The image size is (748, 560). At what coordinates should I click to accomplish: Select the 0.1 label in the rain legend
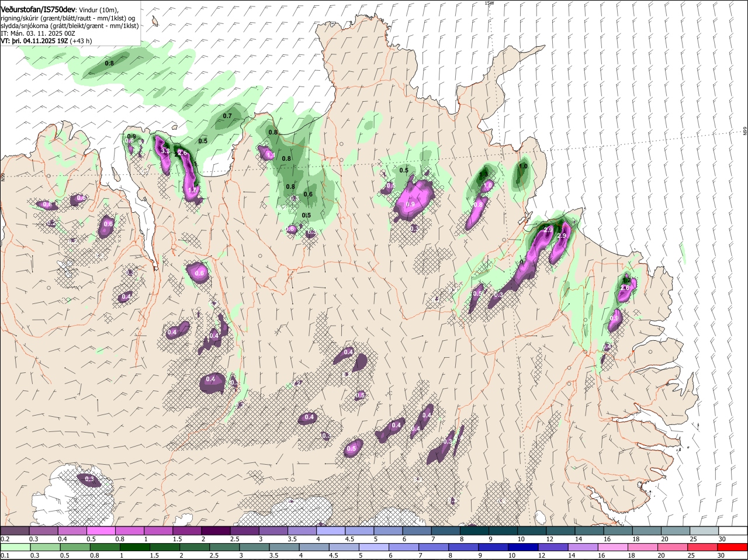coord(5,556)
